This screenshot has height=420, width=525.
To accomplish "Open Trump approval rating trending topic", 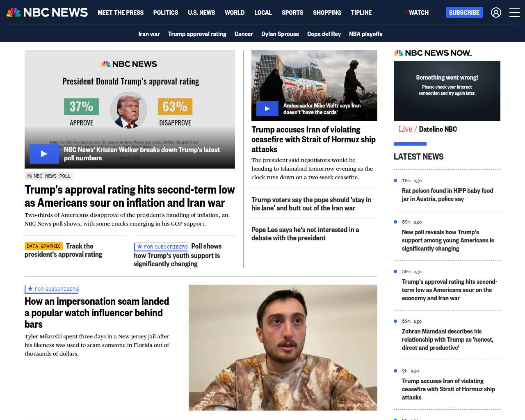I will 197,34.
